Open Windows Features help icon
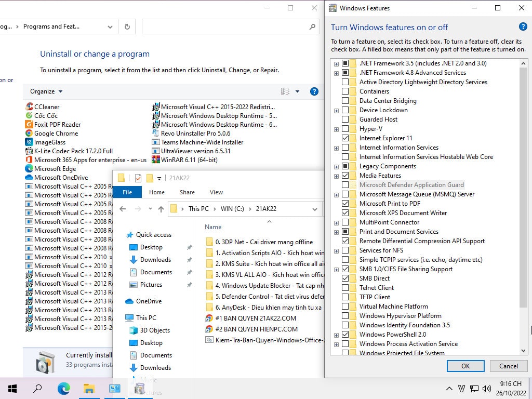This screenshot has height=399, width=532. (523, 26)
